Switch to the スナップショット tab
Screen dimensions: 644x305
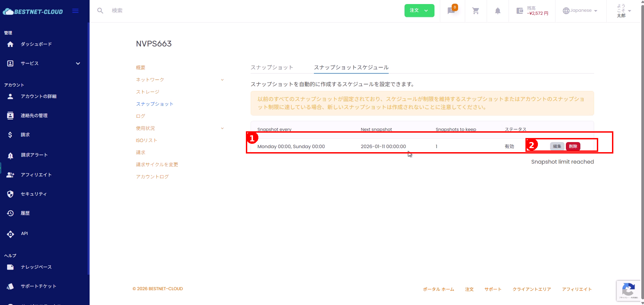tap(271, 67)
